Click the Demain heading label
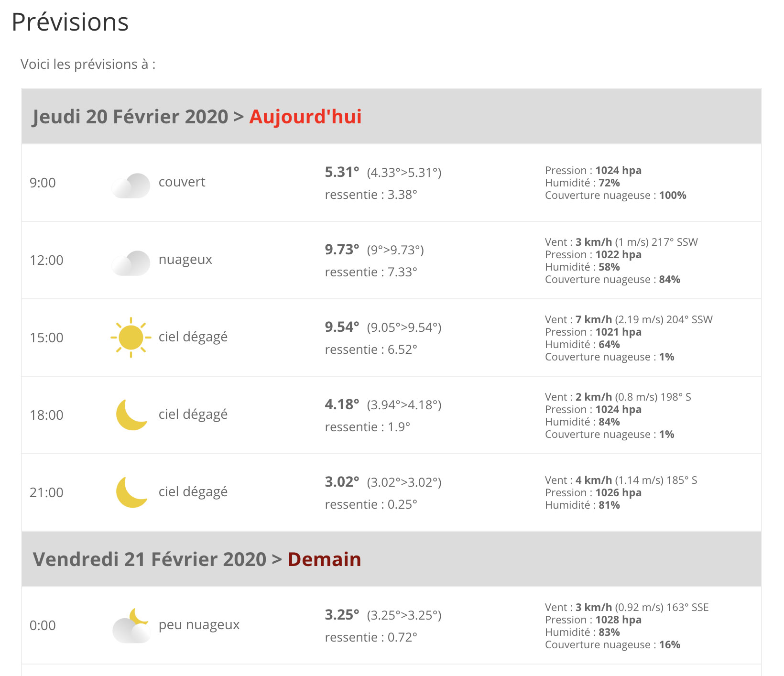784x676 pixels. (x=325, y=559)
